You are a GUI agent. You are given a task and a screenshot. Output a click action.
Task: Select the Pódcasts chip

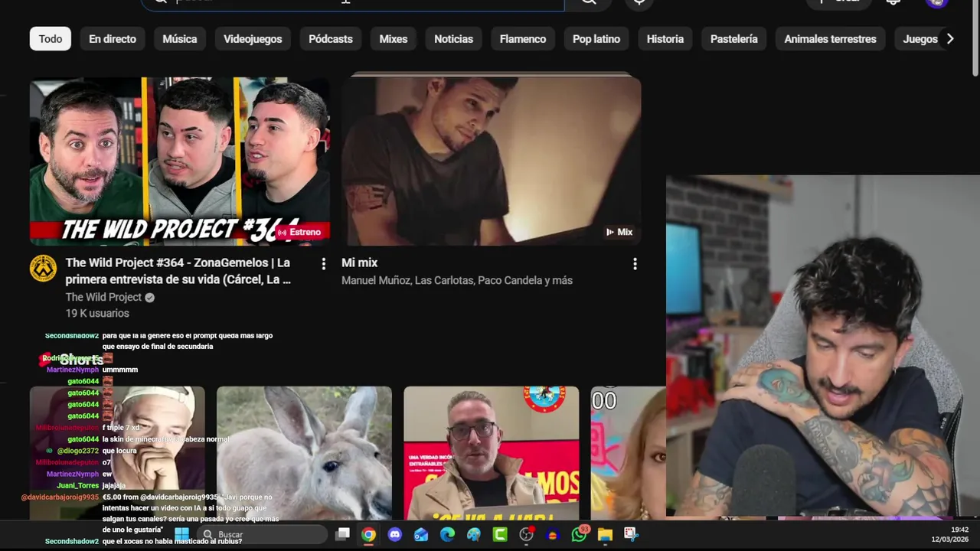click(331, 39)
